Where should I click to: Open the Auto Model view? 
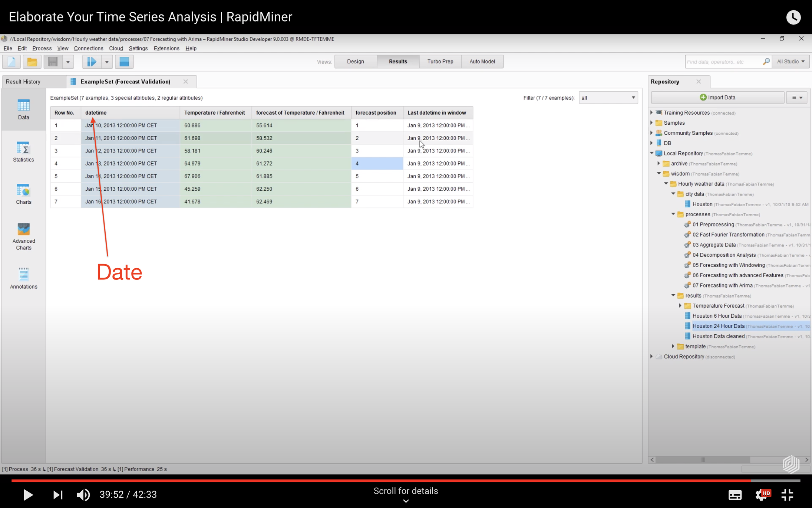pyautogui.click(x=482, y=62)
